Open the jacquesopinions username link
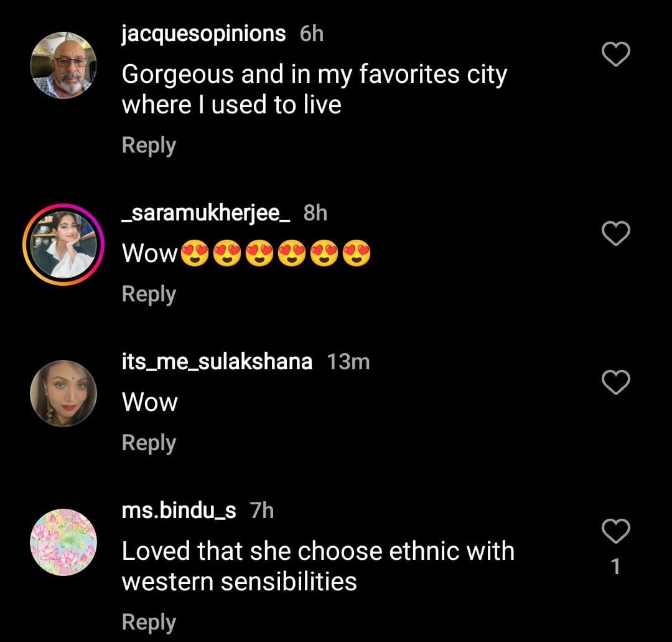The width and height of the screenshot is (672, 642). tap(203, 34)
